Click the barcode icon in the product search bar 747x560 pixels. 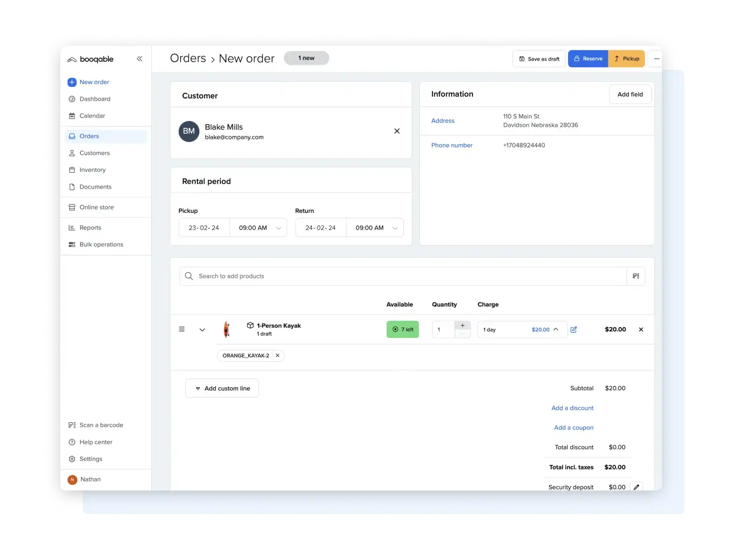tap(635, 276)
